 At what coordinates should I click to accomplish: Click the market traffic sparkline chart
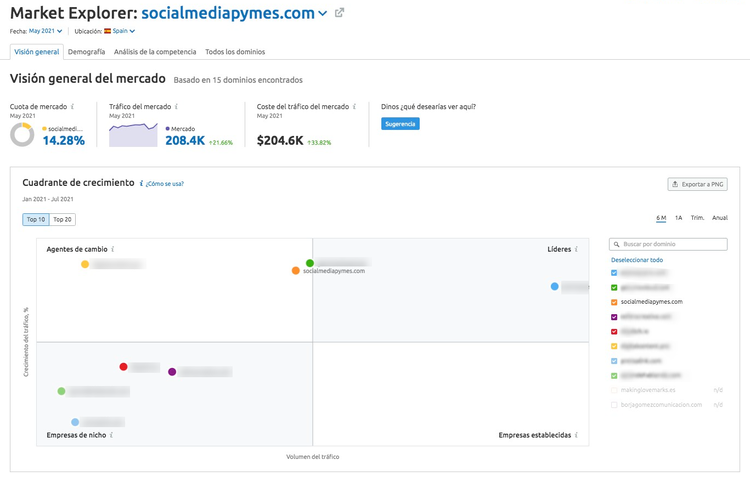tap(133, 135)
